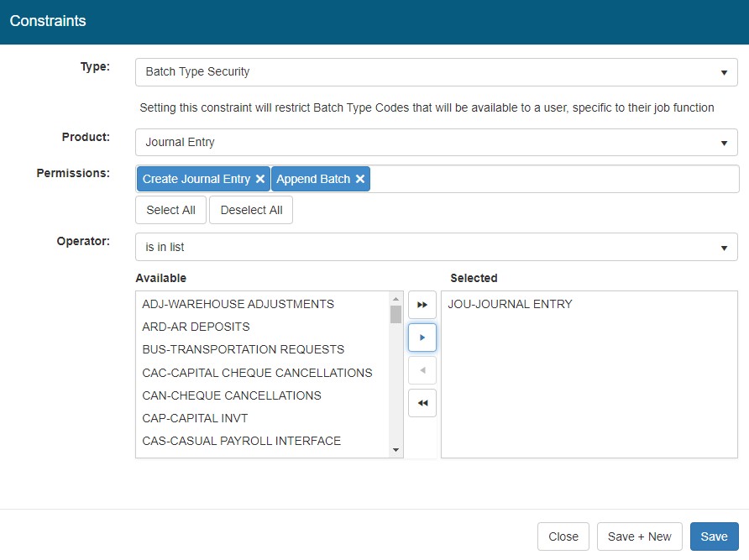
Task: Click inside the Permissions input field
Action: (x=554, y=179)
